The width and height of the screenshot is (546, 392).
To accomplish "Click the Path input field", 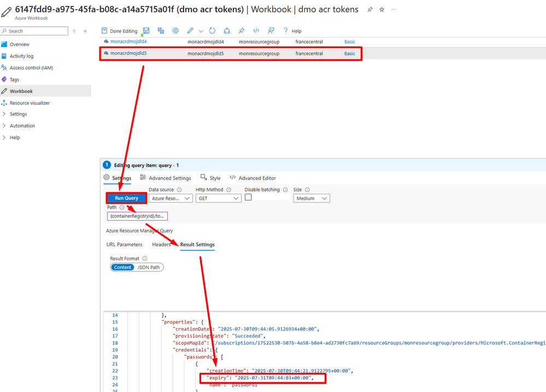I will 137,216.
